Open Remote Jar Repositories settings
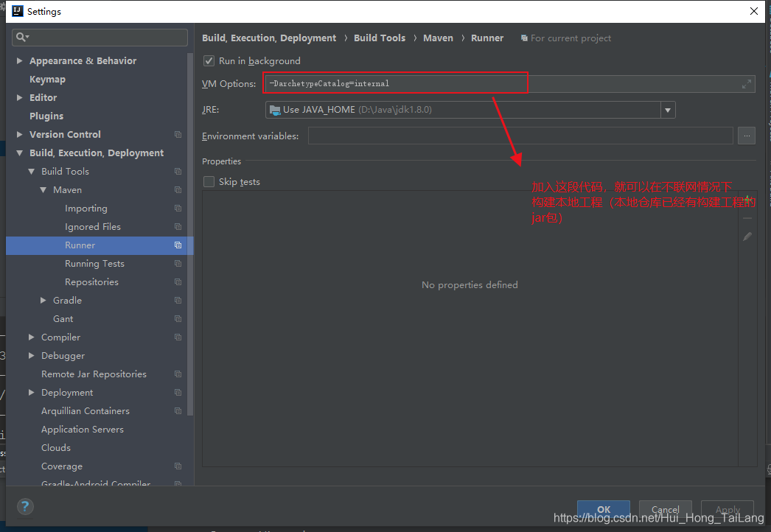771x532 pixels. pyautogui.click(x=94, y=374)
